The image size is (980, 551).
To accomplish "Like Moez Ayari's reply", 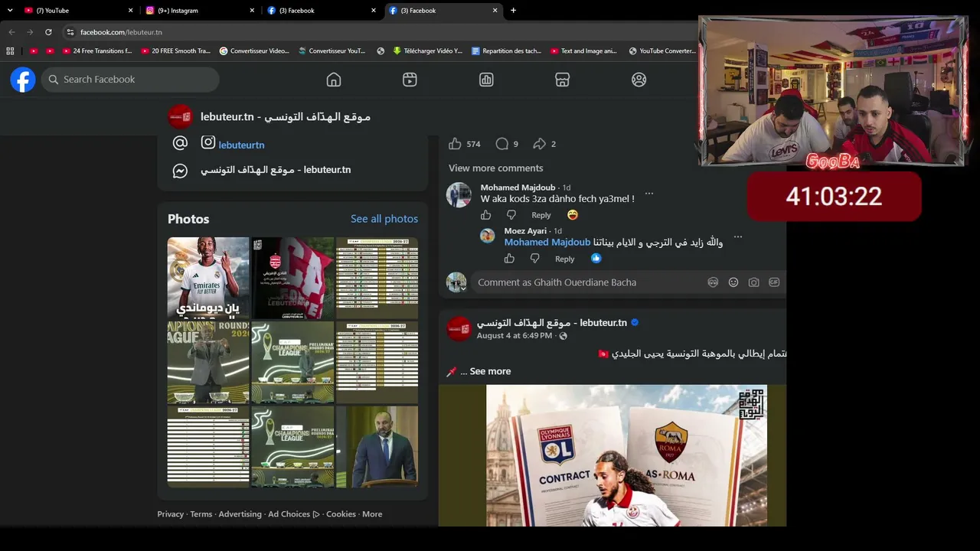I will pos(509,259).
